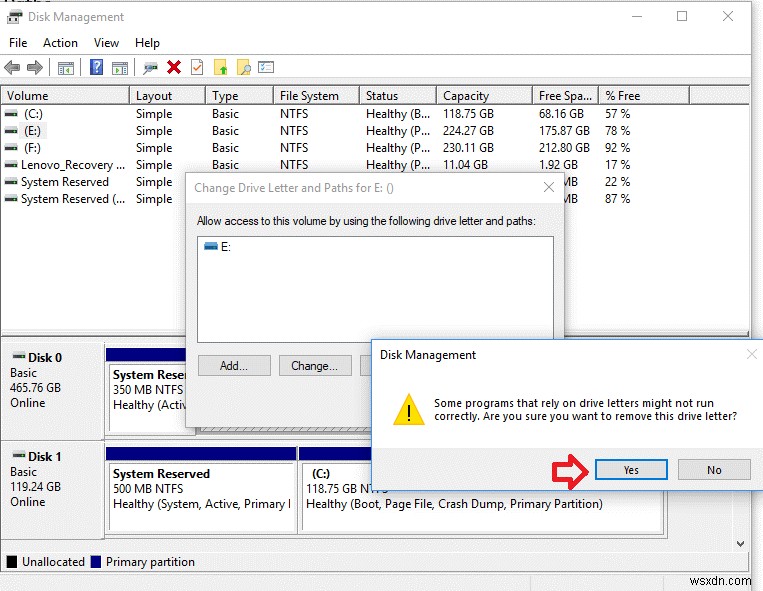763x591 pixels.
Task: Sort by the Type column header
Action: pos(239,96)
